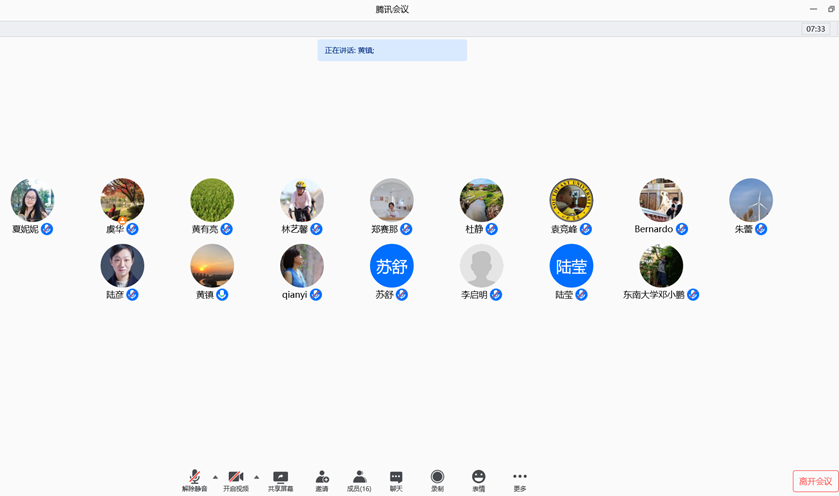Click active mic icon next to 黄镇

(x=222, y=294)
